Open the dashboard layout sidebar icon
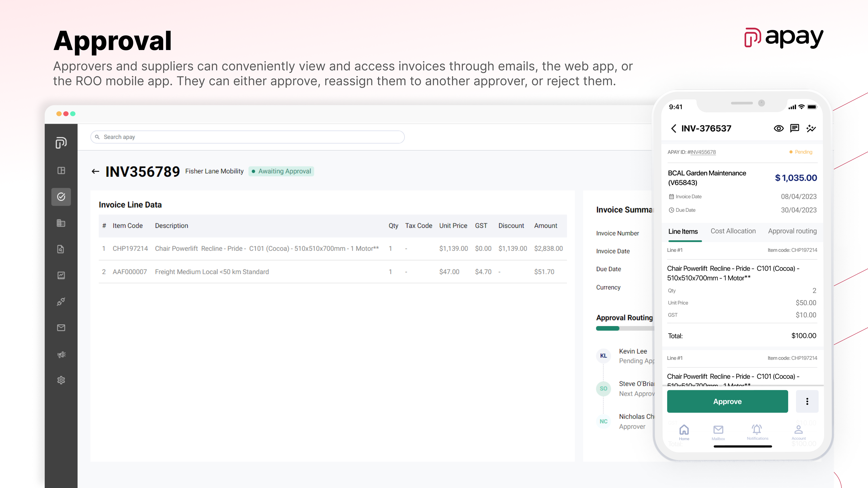868x488 pixels. coord(61,170)
